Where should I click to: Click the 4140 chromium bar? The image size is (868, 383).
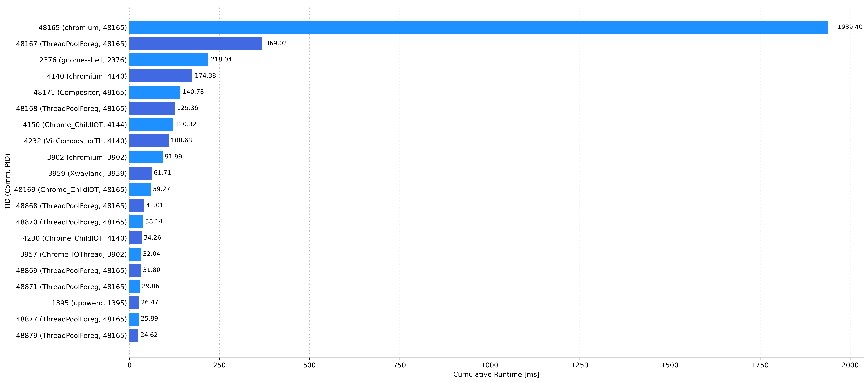[161, 76]
